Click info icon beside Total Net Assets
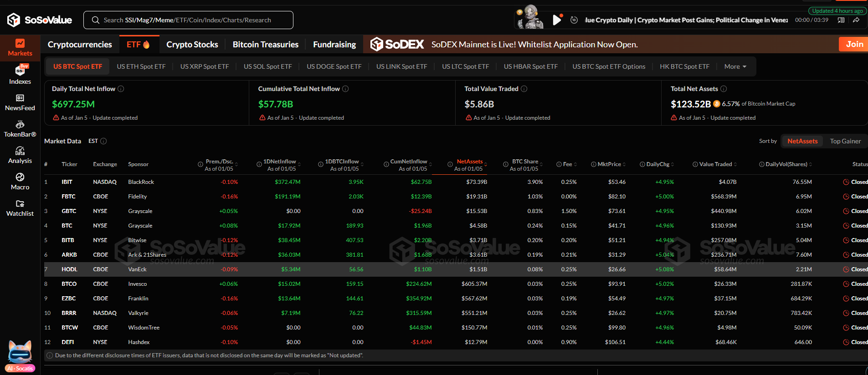The width and height of the screenshot is (868, 375). 724,89
